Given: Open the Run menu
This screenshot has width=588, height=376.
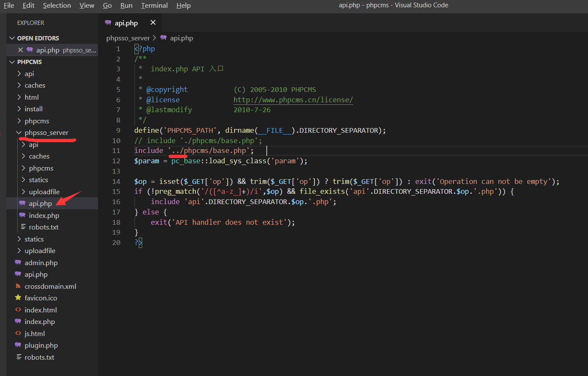Looking at the screenshot, I should point(126,6).
